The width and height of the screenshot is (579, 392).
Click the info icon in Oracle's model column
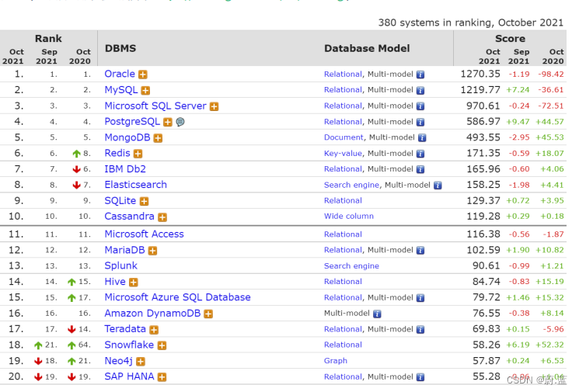(420, 75)
